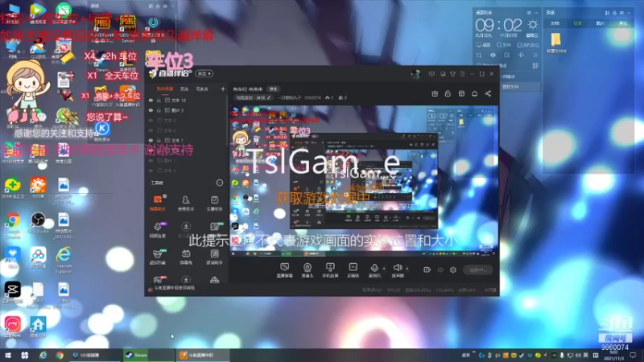This screenshot has height=362, width=644.
Task: Add a phone screen cast source
Action: tap(330, 270)
